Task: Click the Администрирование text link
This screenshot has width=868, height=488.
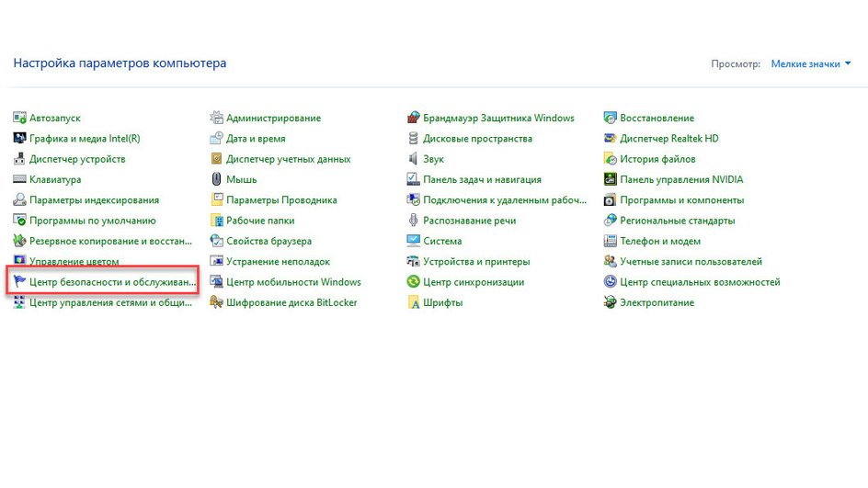Action: tap(273, 118)
